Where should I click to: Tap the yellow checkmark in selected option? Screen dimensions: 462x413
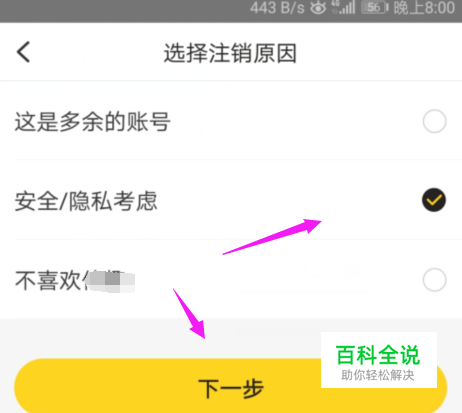(x=434, y=200)
